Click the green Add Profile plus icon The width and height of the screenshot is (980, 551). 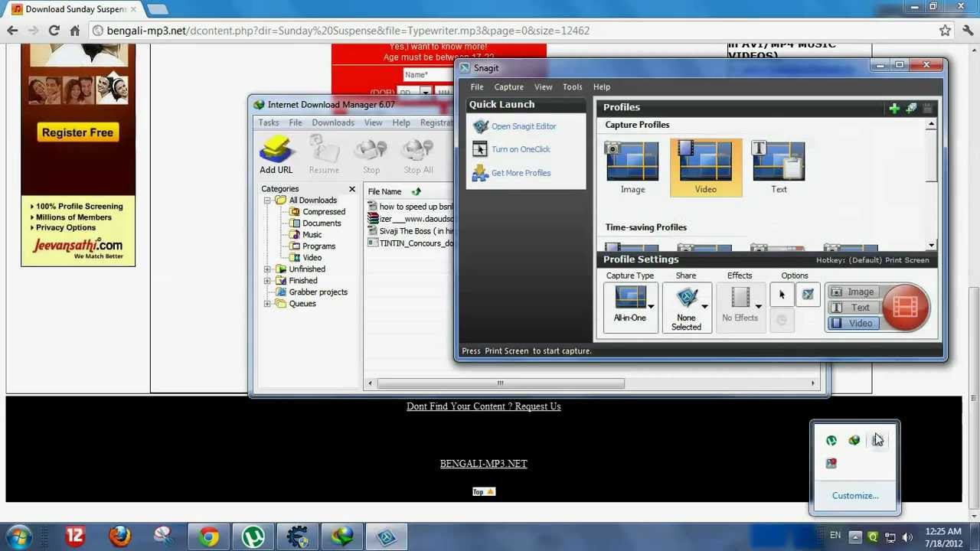894,108
